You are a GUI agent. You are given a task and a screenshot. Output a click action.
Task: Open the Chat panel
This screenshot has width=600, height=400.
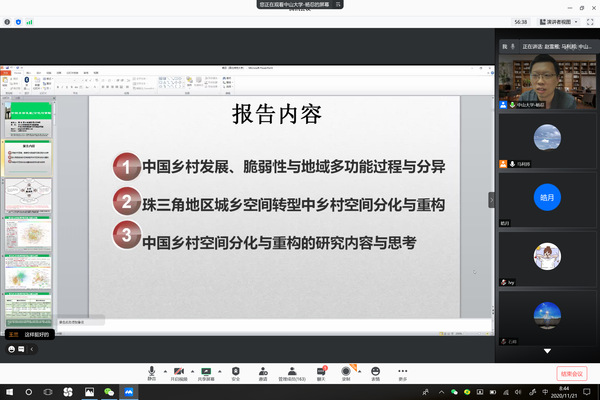click(321, 370)
